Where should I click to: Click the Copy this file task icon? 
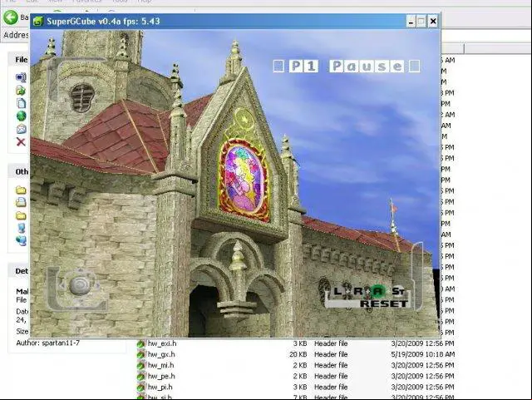pos(21,103)
